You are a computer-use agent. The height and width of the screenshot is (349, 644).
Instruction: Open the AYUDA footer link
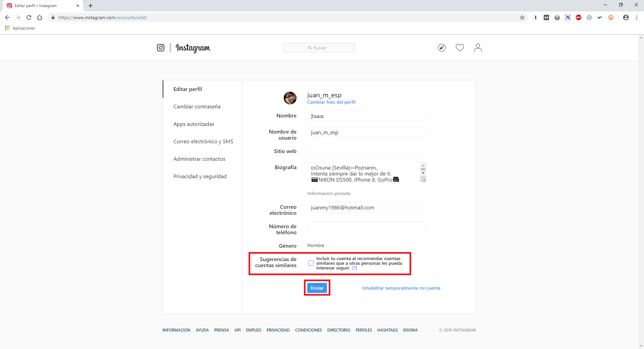click(202, 330)
